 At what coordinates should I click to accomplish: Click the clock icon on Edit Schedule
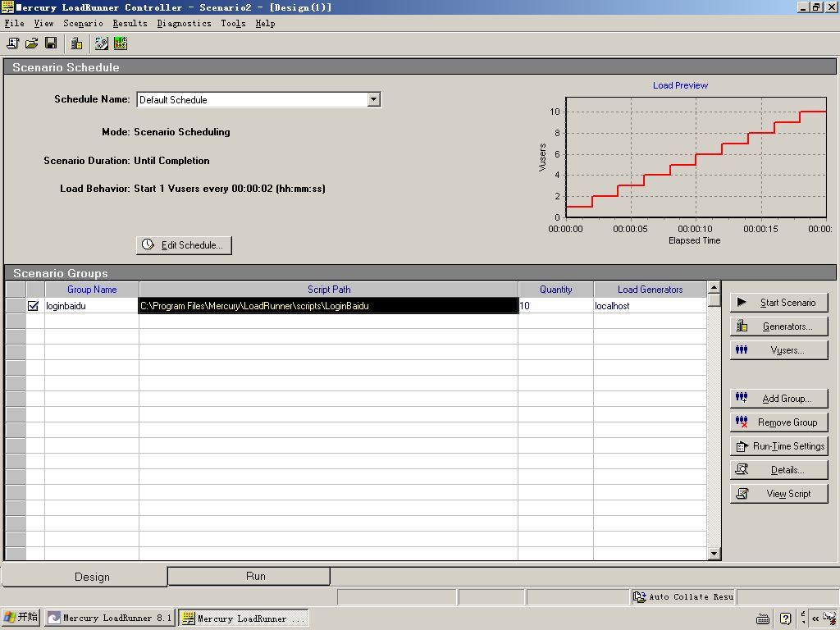click(x=148, y=244)
